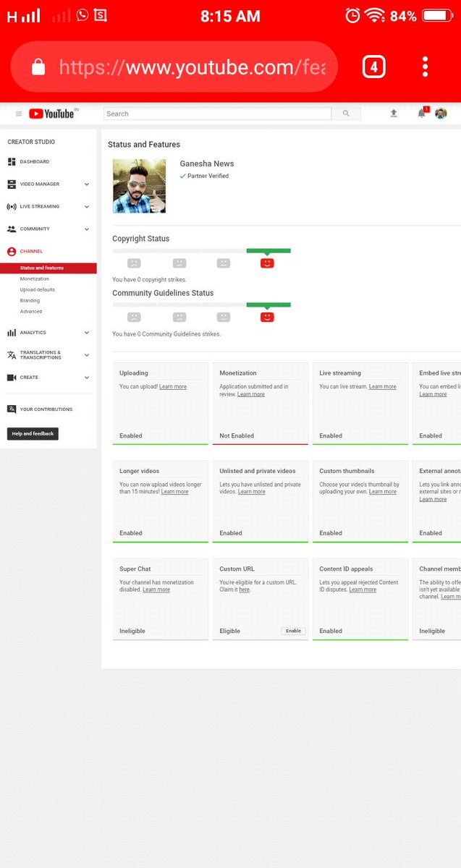Click the leftmost sad face under Copyright Status
Image resolution: width=461 pixels, height=868 pixels.
tap(134, 263)
